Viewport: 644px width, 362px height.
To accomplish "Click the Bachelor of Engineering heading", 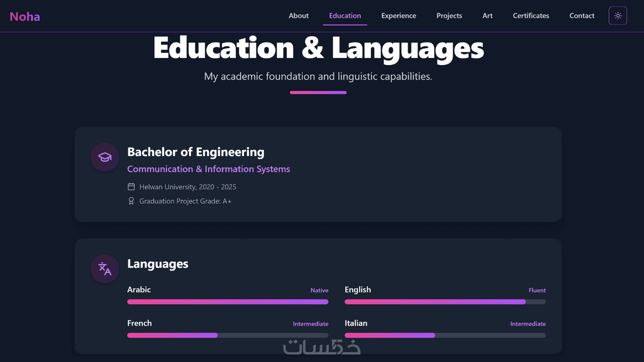I will pyautogui.click(x=196, y=152).
